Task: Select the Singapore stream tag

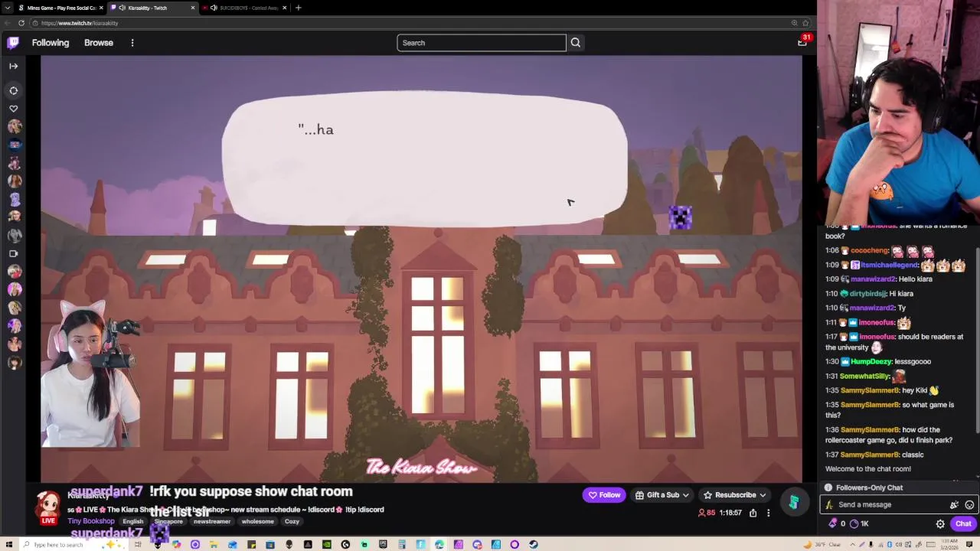Action: pyautogui.click(x=168, y=522)
